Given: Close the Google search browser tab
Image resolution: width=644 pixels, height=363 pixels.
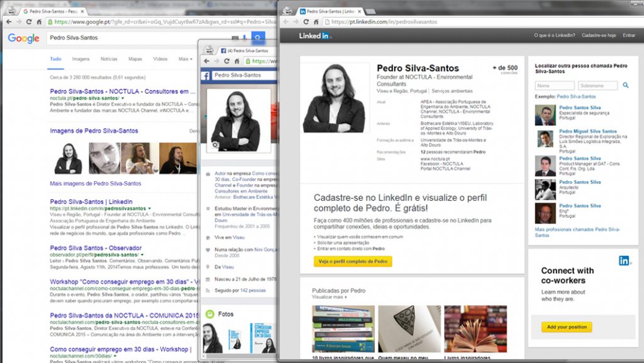Looking at the screenshot, I should tap(82, 11).
